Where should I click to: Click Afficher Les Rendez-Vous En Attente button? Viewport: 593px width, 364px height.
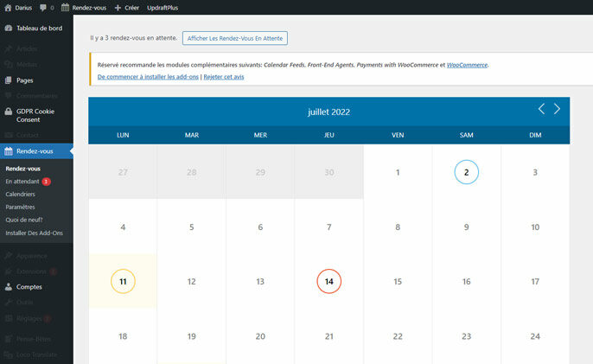coord(234,38)
